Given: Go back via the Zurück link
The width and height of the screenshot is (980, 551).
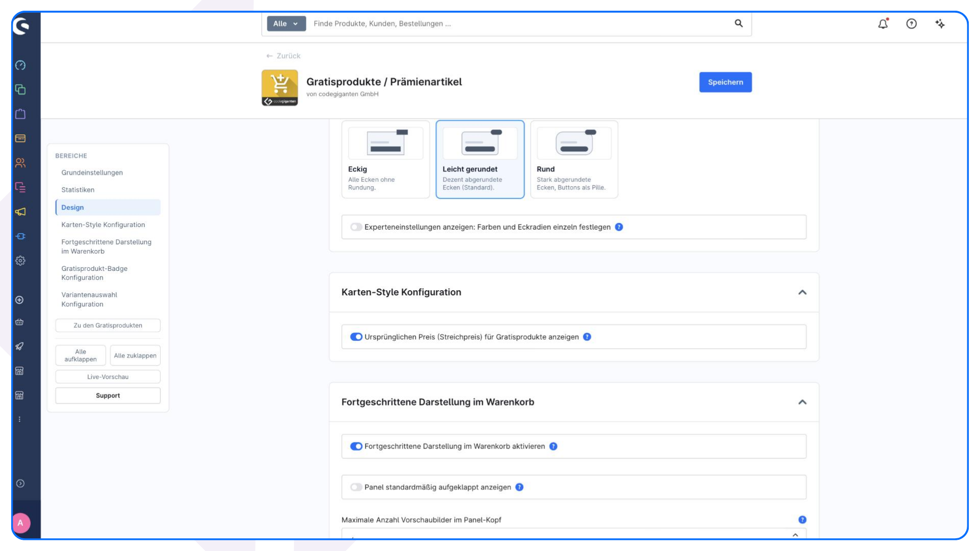Looking at the screenshot, I should (x=283, y=56).
